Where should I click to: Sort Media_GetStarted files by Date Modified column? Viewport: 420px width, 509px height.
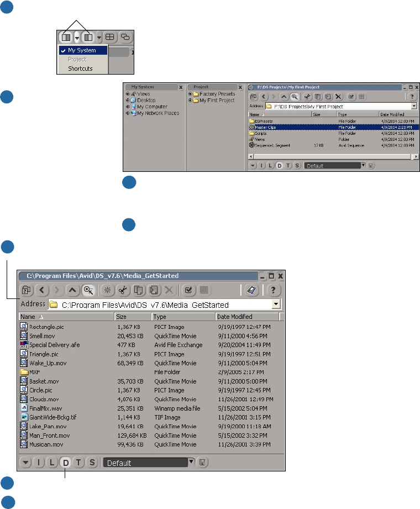247,317
